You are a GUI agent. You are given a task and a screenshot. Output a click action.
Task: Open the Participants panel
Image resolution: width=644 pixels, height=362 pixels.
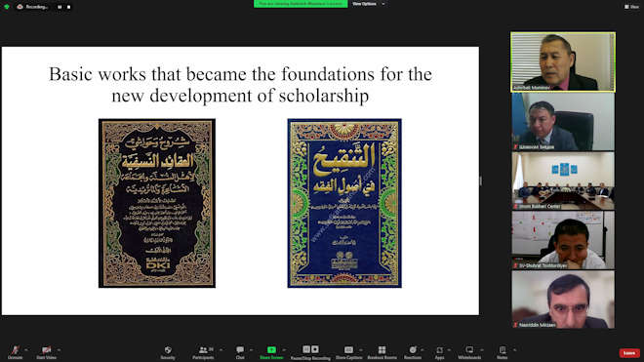coord(203,352)
